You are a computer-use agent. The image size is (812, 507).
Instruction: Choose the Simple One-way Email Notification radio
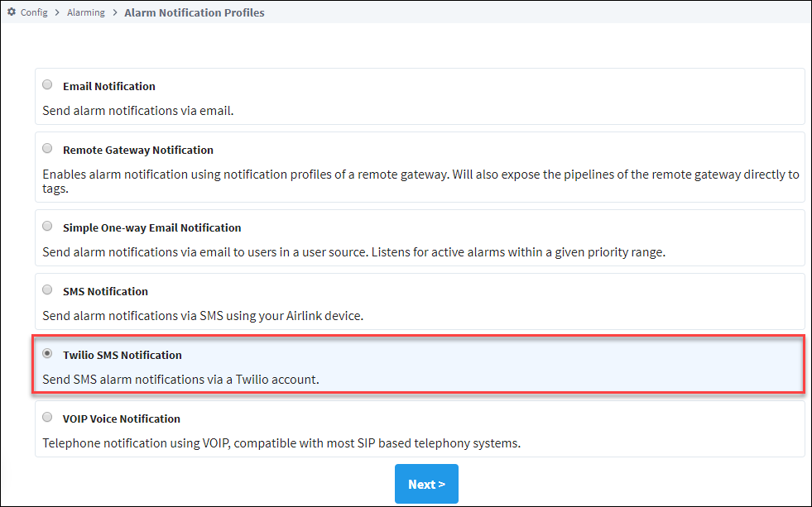tap(47, 226)
